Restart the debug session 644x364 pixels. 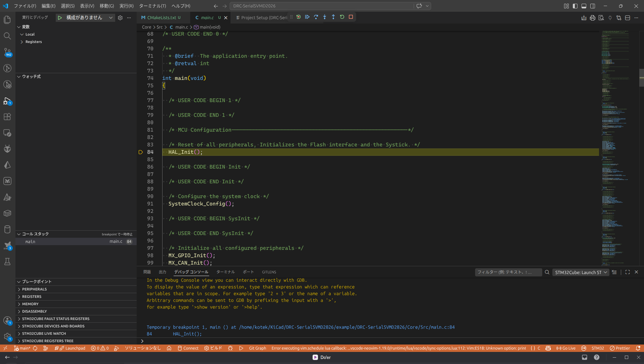(x=342, y=17)
